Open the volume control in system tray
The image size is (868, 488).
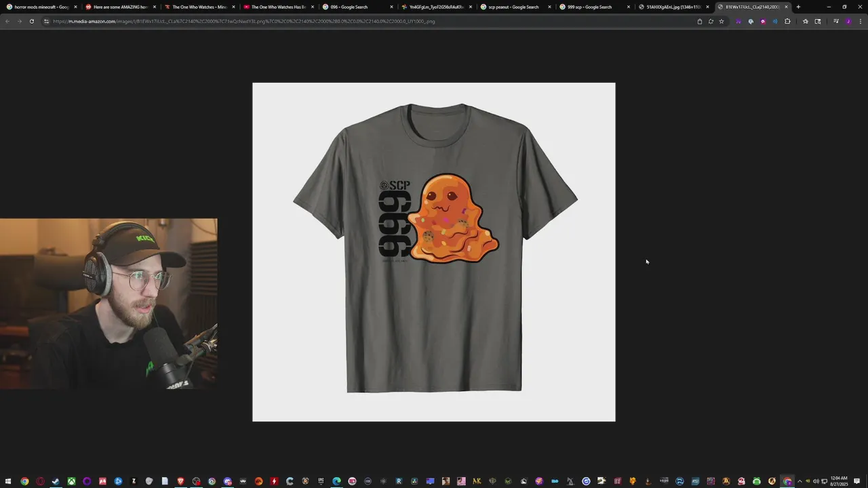(816, 481)
